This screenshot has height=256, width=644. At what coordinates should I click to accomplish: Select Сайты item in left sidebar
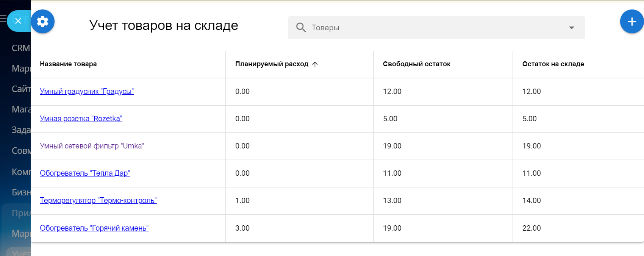[21, 89]
